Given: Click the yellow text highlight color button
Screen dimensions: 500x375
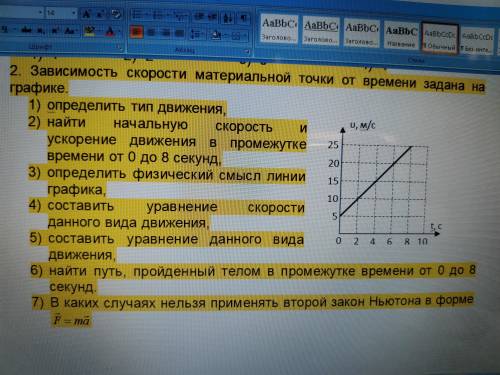Looking at the screenshot, I should coord(89,31).
